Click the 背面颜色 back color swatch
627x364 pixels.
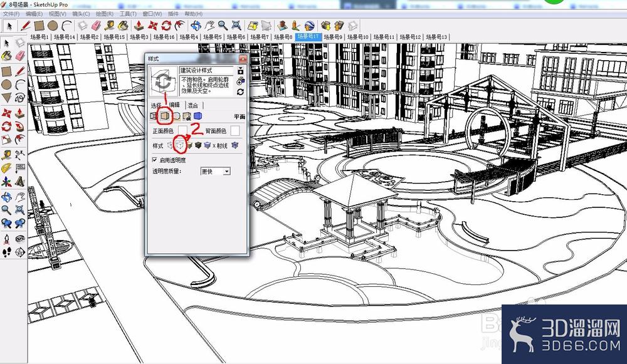point(235,131)
